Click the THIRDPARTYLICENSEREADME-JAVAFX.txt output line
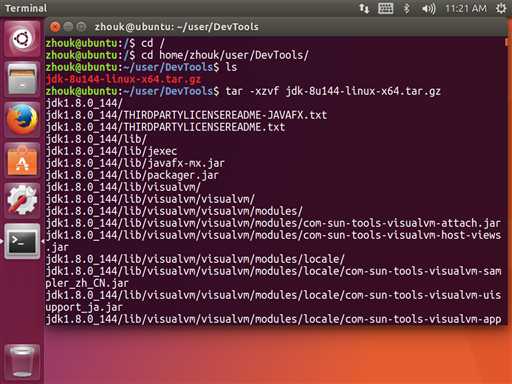The image size is (512, 384). (187, 115)
